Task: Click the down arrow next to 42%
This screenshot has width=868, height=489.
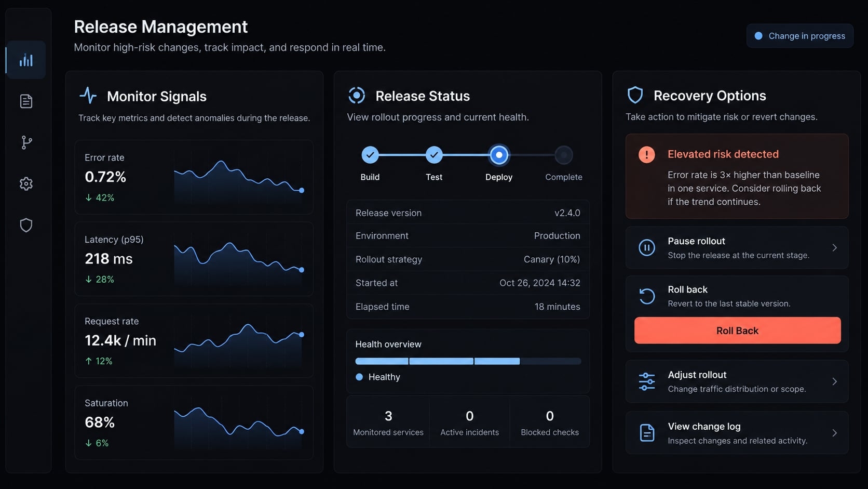Action: click(x=88, y=197)
